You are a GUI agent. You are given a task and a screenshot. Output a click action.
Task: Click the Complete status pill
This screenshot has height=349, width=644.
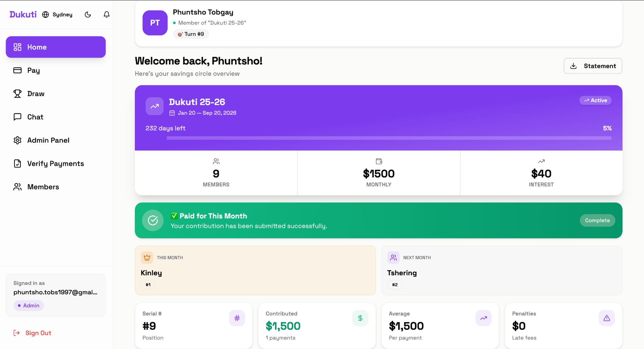tap(597, 220)
